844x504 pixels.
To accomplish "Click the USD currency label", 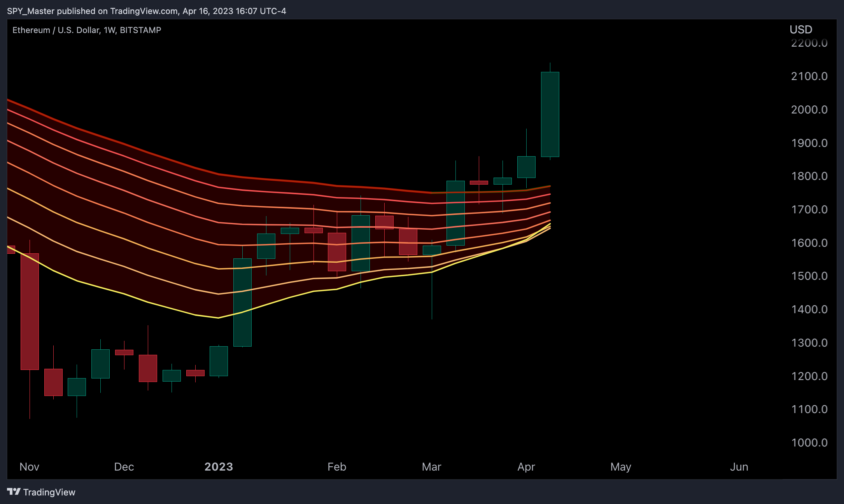I will coord(801,30).
